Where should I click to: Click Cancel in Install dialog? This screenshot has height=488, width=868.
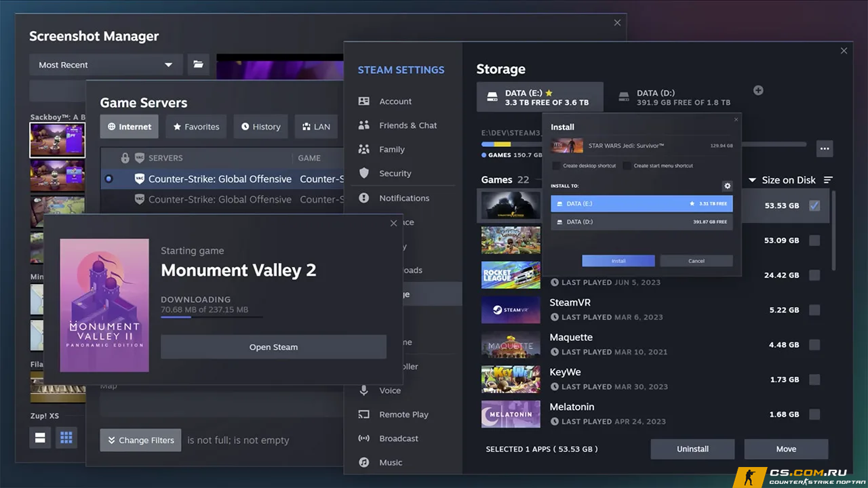pos(696,261)
